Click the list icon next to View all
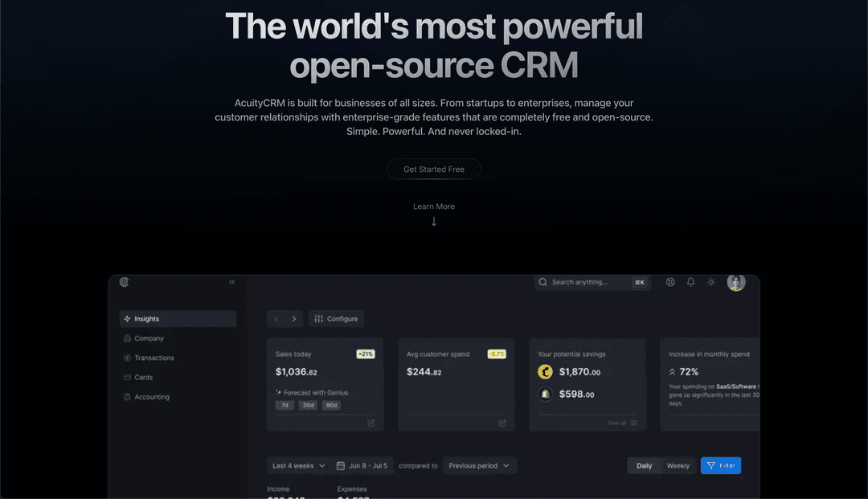The image size is (868, 499). (x=634, y=423)
